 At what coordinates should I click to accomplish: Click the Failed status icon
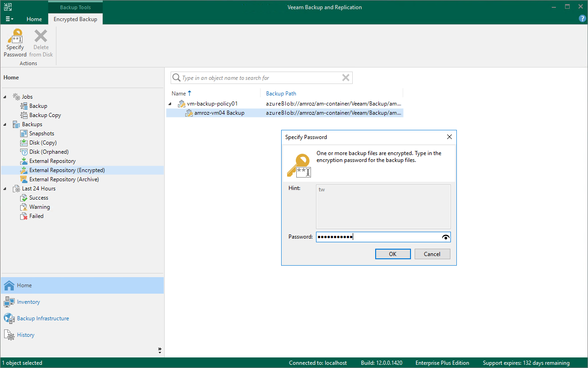click(24, 216)
